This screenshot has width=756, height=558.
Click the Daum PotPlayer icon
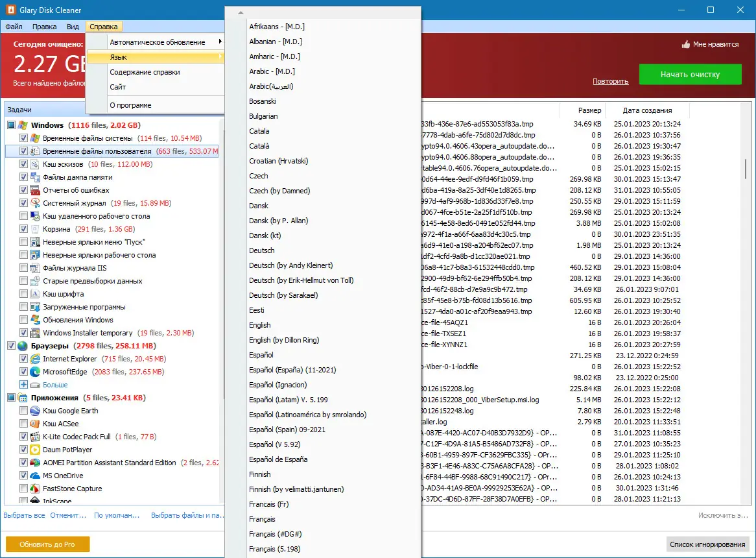(x=35, y=450)
